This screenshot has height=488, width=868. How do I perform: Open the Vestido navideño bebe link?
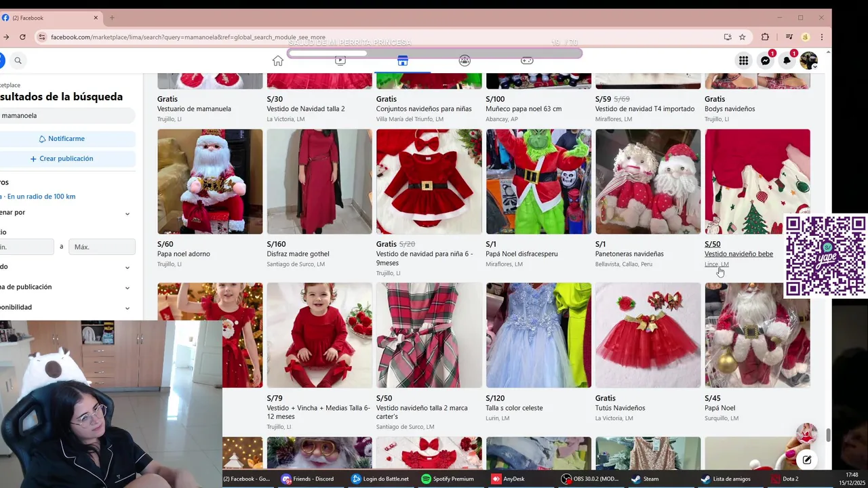[738, 254]
